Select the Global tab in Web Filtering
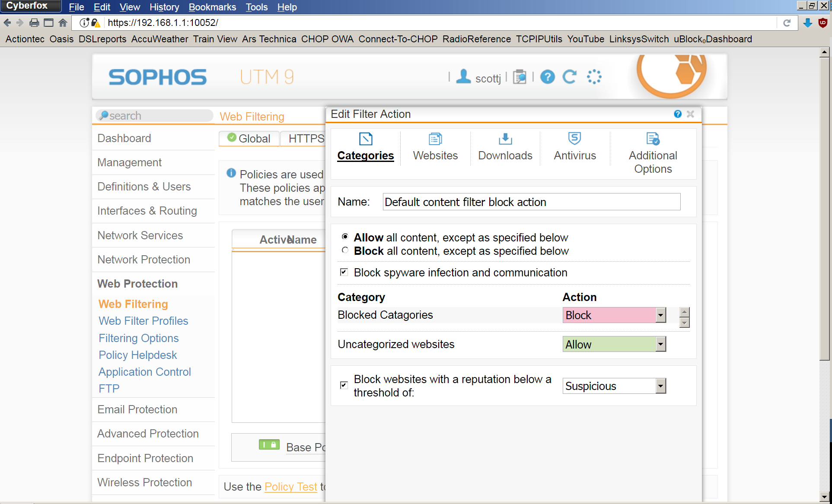The image size is (832, 504). tap(249, 139)
